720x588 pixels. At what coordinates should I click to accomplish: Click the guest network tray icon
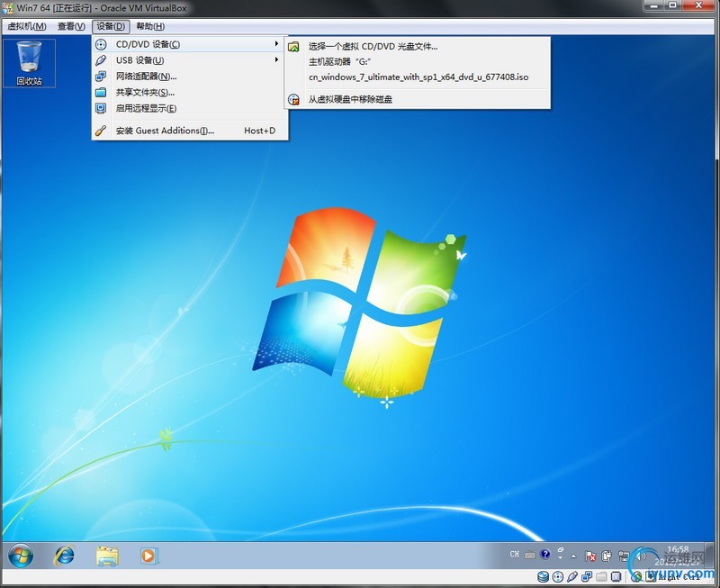623,556
